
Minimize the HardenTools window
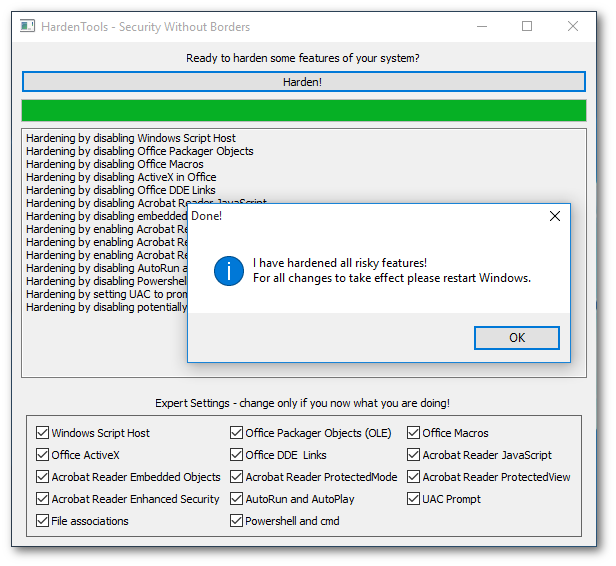tap(482, 26)
